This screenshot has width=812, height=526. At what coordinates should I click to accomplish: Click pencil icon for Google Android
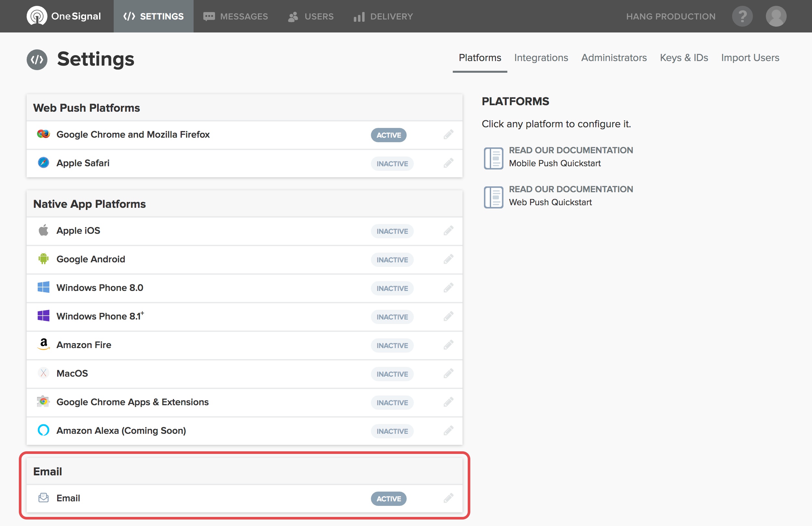[448, 259]
